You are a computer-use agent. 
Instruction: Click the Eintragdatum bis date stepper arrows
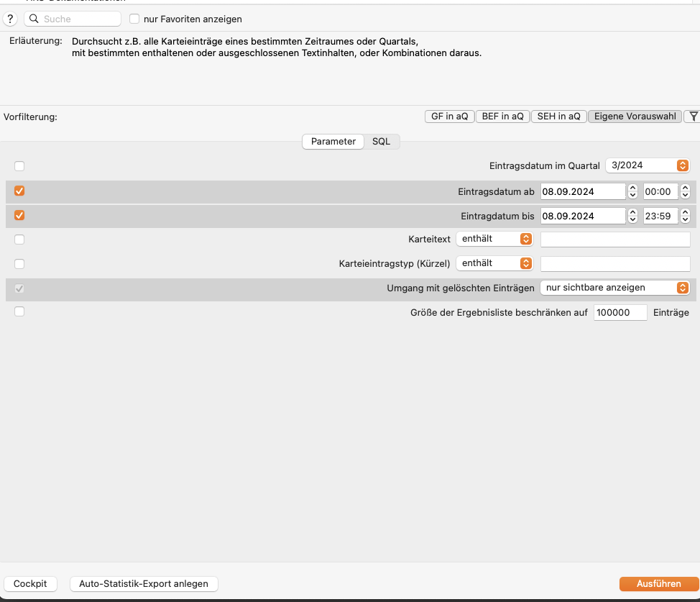tap(632, 216)
